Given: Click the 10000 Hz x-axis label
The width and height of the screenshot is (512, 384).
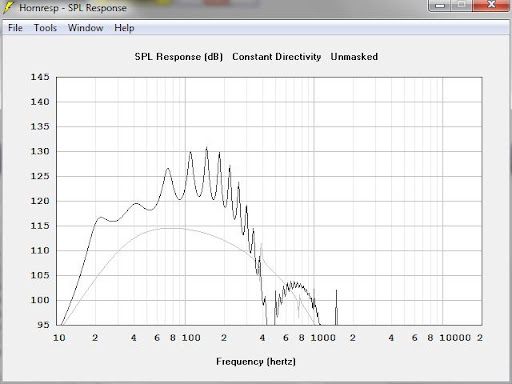Looking at the screenshot, I should point(455,338).
